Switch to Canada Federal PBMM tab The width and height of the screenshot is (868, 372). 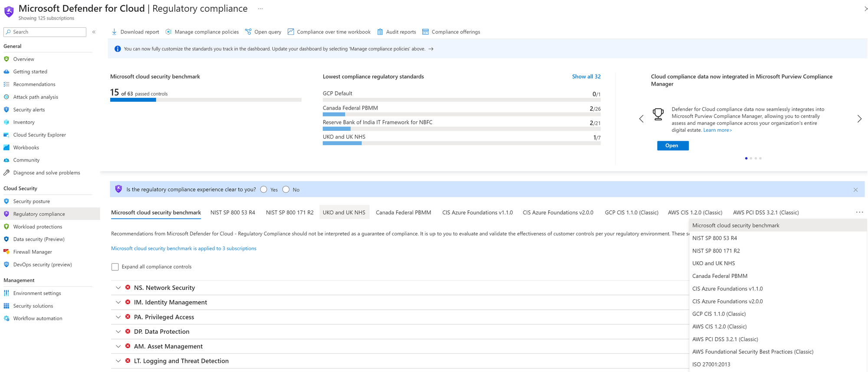403,213
